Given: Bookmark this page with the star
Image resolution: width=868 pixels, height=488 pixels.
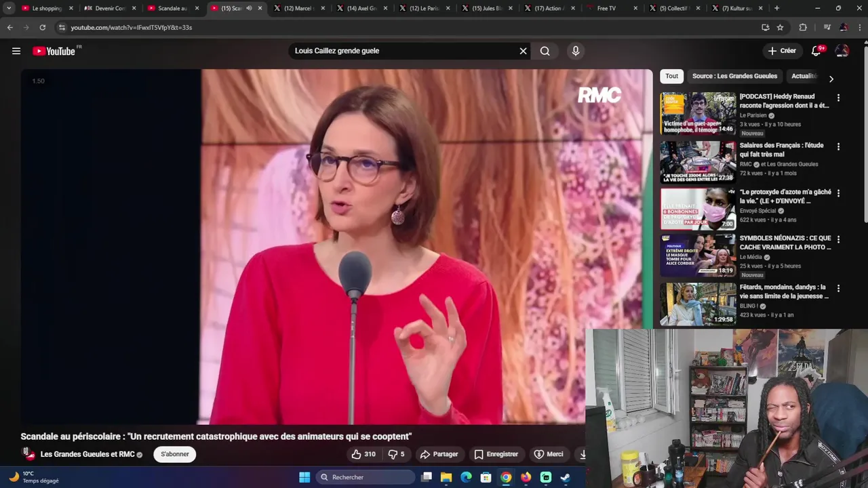Looking at the screenshot, I should [x=780, y=28].
